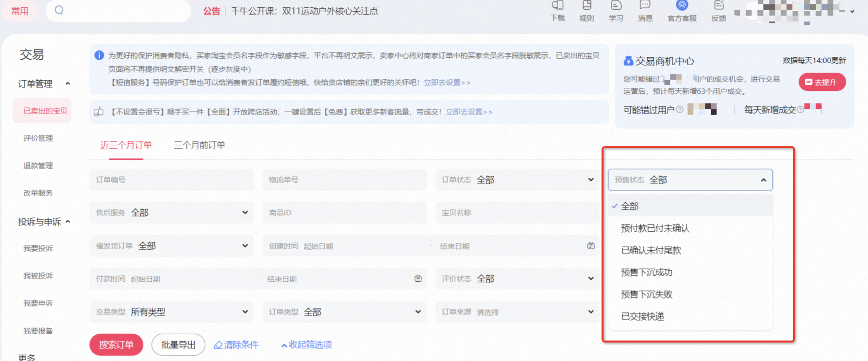
Task: Open the 订单状态 dropdown
Action: [x=517, y=180]
